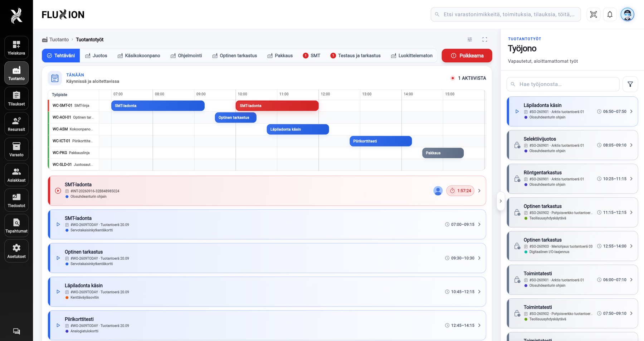This screenshot has width=644, height=341.
Task: Open Varasto in the sidebar
Action: coord(16,149)
